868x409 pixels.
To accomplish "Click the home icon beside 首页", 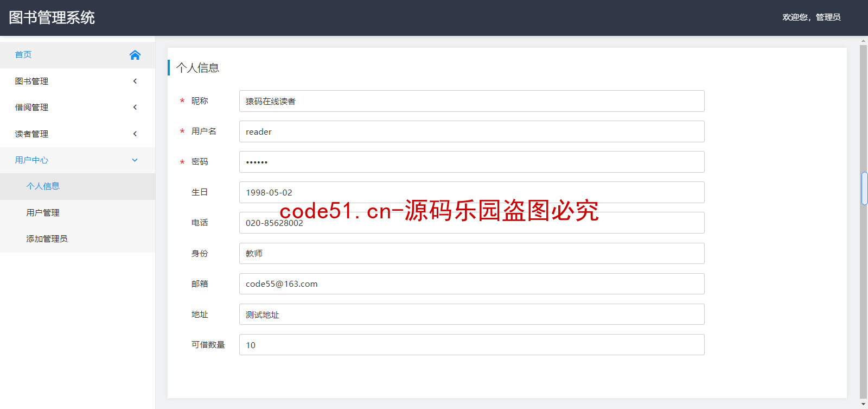I will pos(135,55).
